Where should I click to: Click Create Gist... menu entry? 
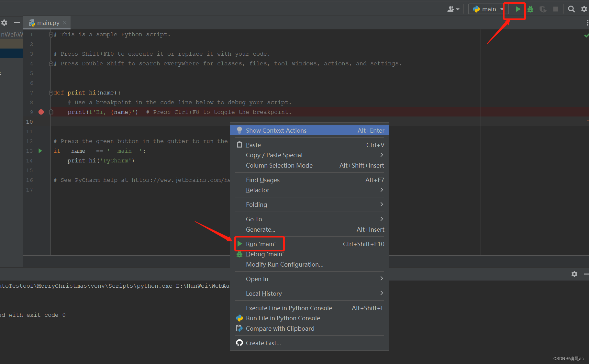pos(309,343)
